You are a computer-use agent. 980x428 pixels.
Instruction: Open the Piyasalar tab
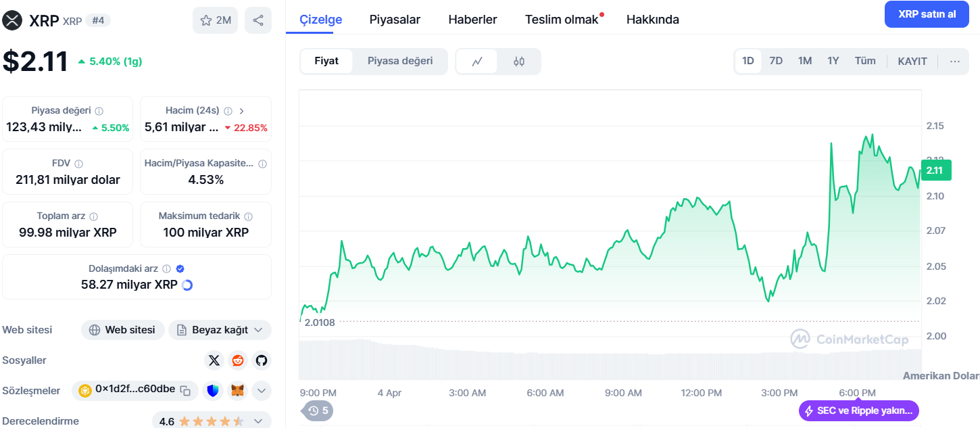pyautogui.click(x=395, y=20)
